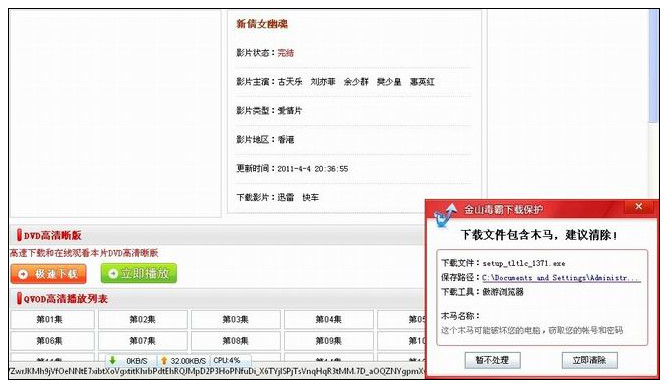Click the 迅雷 download link
The width and height of the screenshot is (668, 388).
pos(286,197)
